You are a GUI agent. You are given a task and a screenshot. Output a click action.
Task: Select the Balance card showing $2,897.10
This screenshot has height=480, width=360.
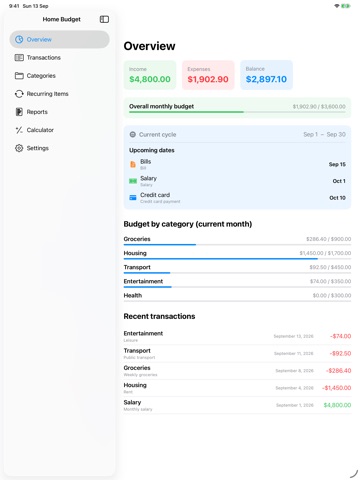266,75
